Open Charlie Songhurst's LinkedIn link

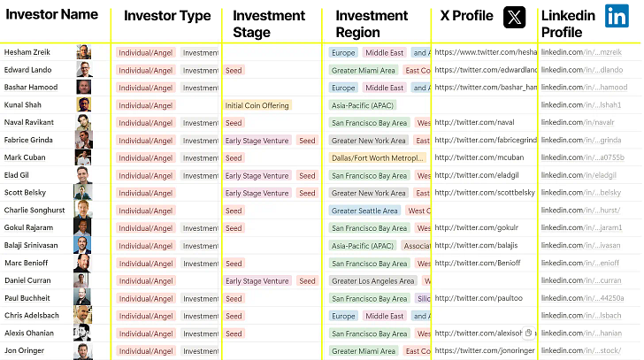click(580, 211)
